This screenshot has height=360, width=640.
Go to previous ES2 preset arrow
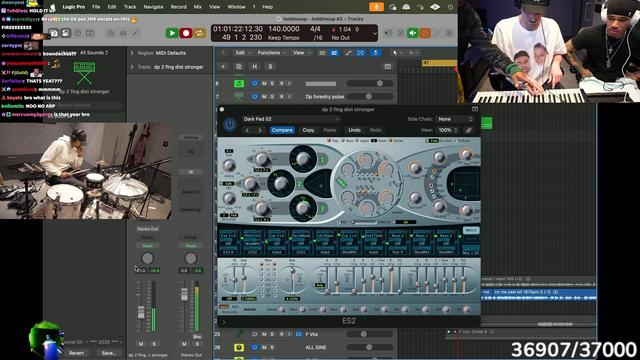click(247, 130)
